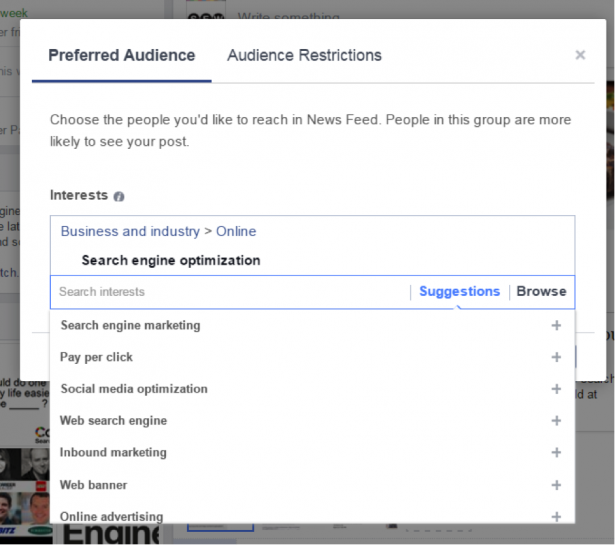Viewport: 615px width, 545px height.
Task: Open Business and industry category link
Action: coord(130,231)
